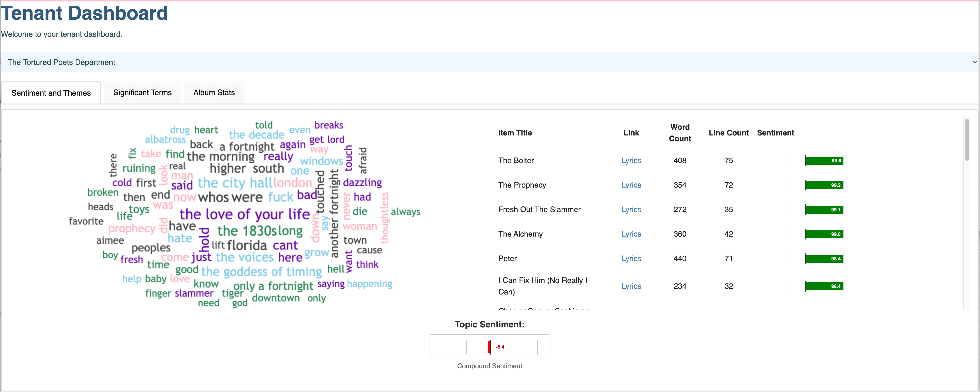Click the row title The Prophecy
Viewport: 980px width, 392px height.
[x=522, y=185]
